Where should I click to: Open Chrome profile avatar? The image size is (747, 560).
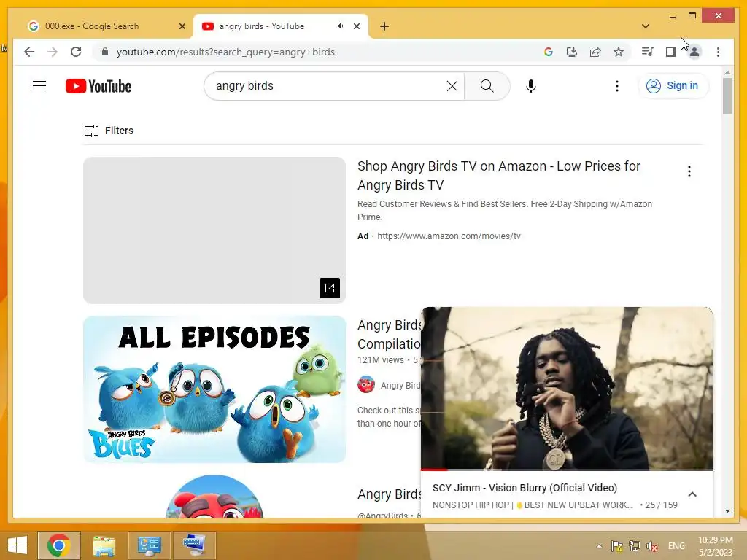point(694,52)
